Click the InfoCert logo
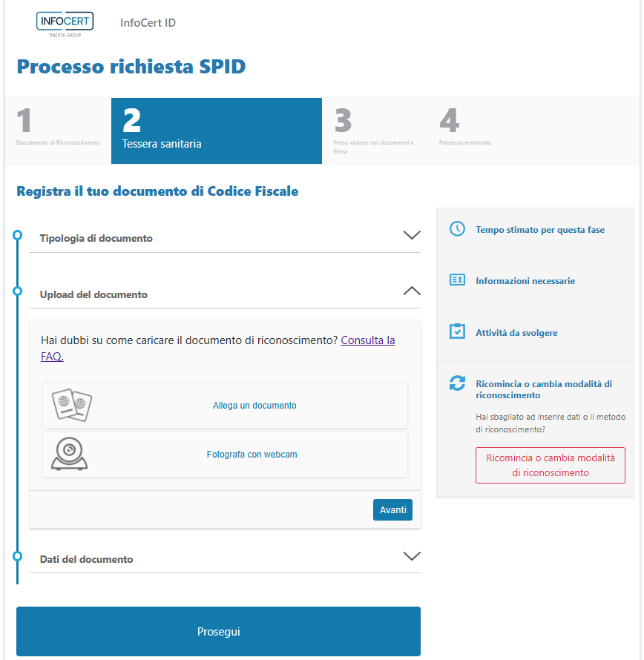 click(65, 22)
